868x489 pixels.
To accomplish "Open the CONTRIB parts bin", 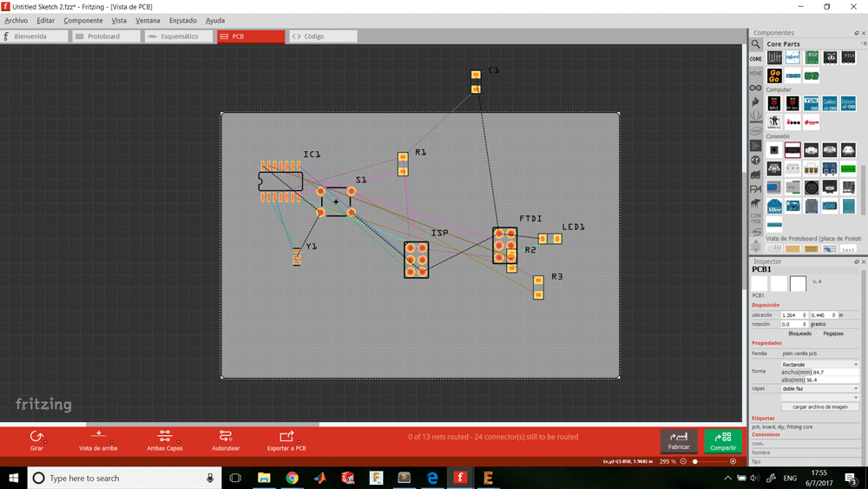I will pyautogui.click(x=756, y=218).
